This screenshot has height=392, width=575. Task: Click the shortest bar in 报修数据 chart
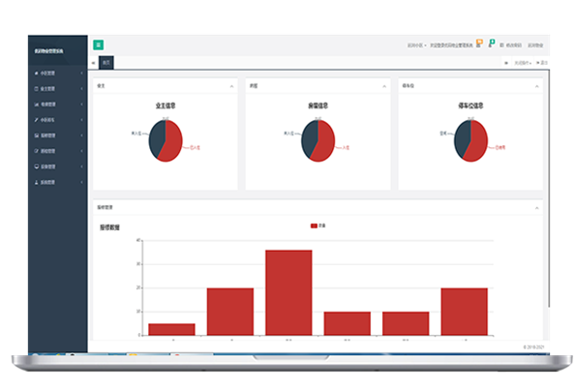[x=171, y=329]
